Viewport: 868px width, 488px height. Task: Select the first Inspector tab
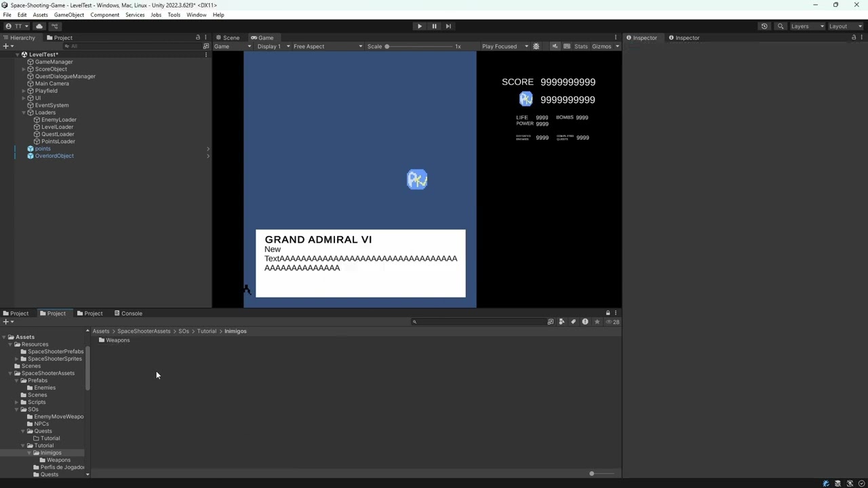coord(641,38)
